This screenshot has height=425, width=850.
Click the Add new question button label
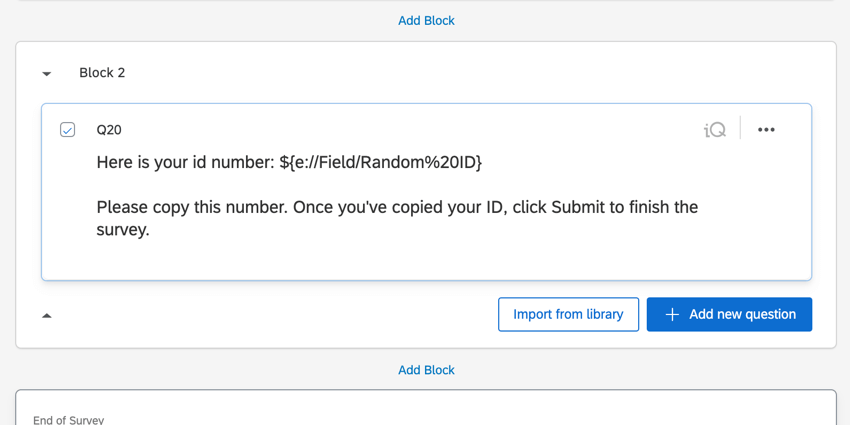(x=742, y=314)
